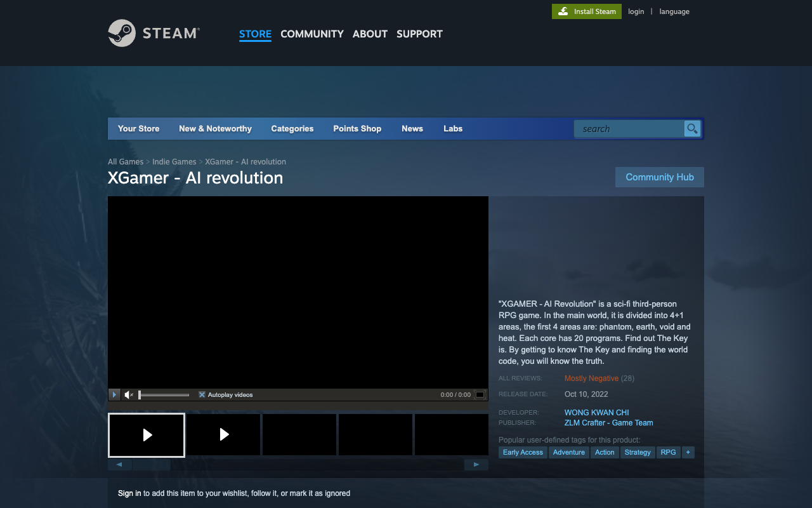Open developer WONG KWAN CHI link

point(597,413)
